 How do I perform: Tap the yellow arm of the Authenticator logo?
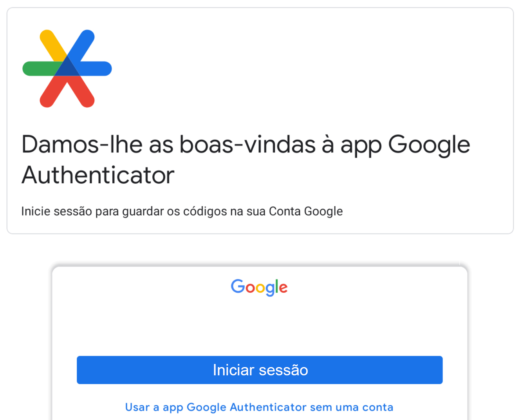(52, 44)
